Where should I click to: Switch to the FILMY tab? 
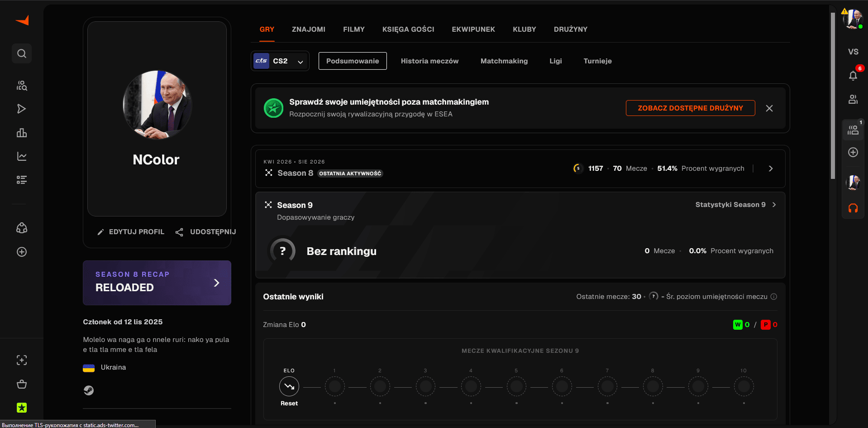click(x=354, y=29)
